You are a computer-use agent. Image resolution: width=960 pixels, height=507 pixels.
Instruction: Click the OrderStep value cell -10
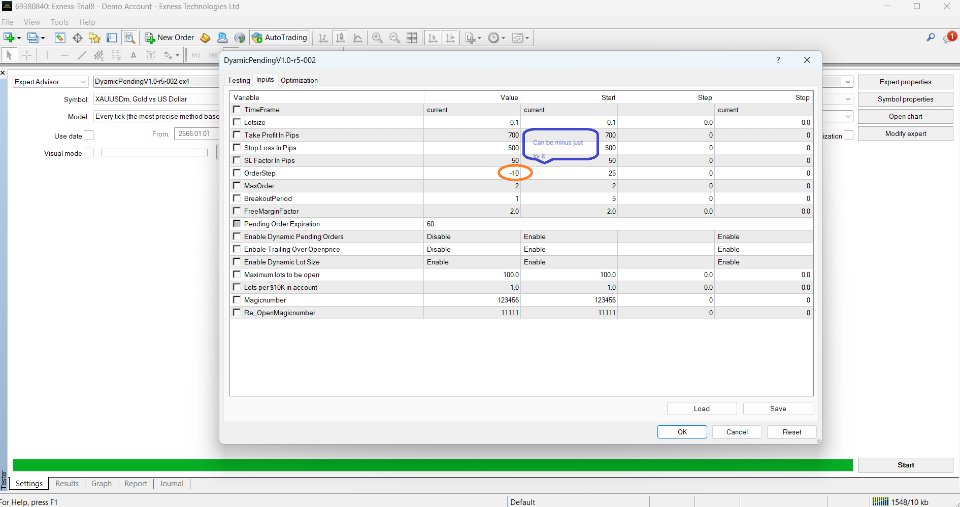(x=472, y=173)
